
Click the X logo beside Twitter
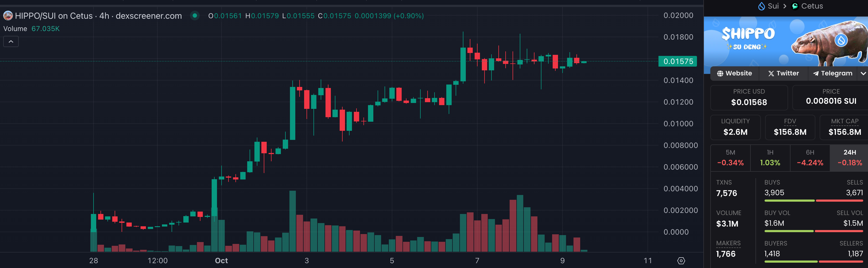click(771, 74)
